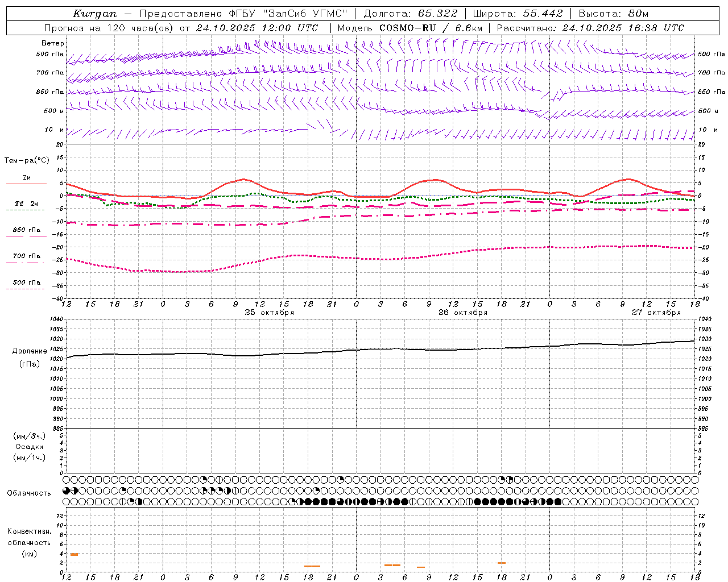Click the (мм/3ч.) precipitation unit label
The height and width of the screenshot is (582, 728).
[30, 436]
